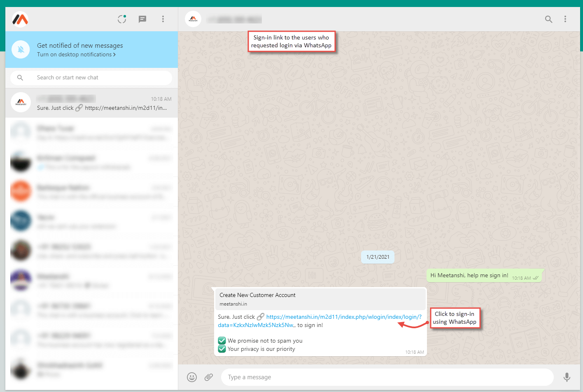Start a new chat
This screenshot has width=583, height=392.
142,19
